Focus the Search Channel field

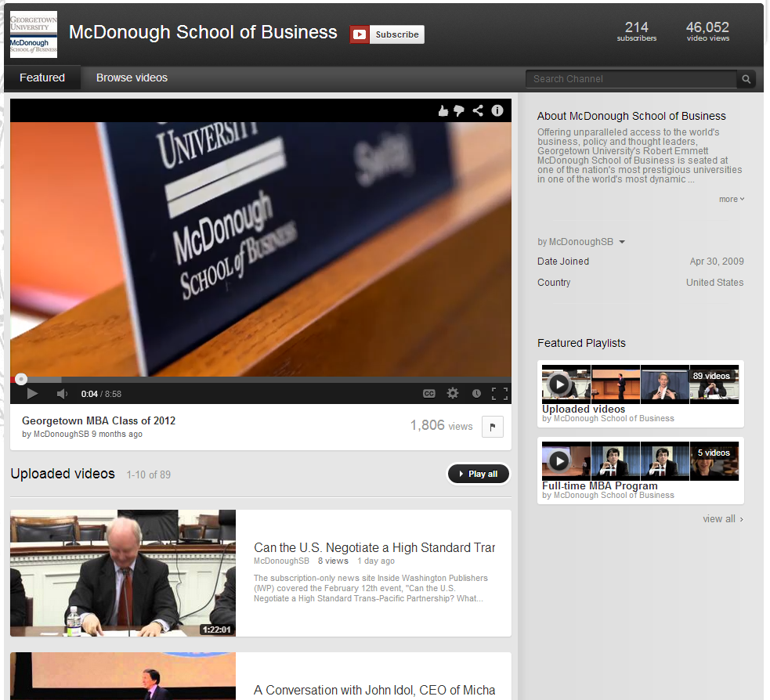pyautogui.click(x=631, y=79)
